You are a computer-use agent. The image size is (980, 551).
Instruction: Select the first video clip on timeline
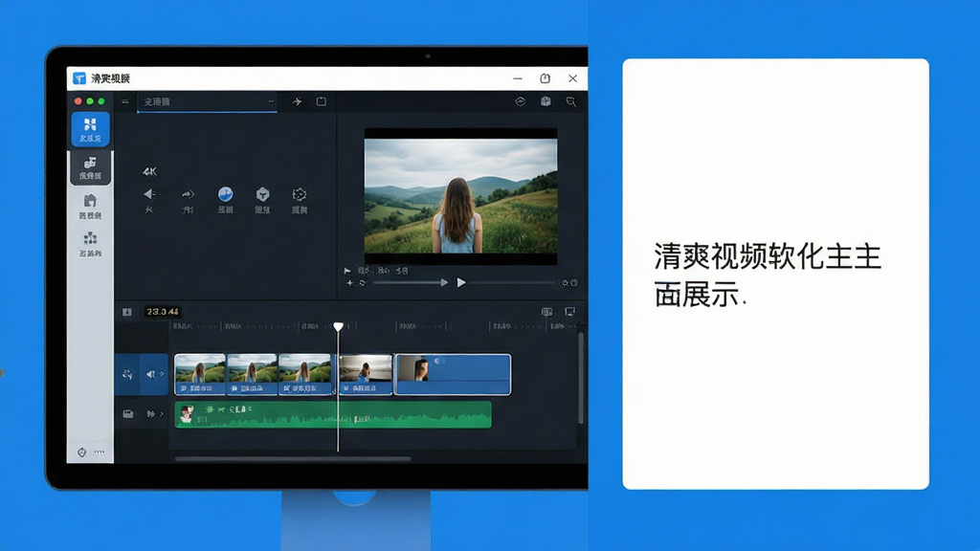click(x=200, y=374)
